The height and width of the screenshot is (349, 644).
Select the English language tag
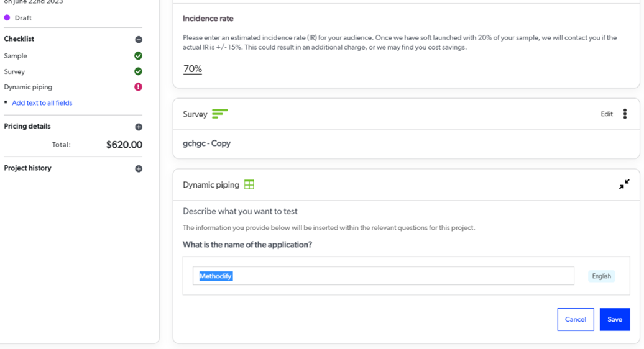click(601, 276)
